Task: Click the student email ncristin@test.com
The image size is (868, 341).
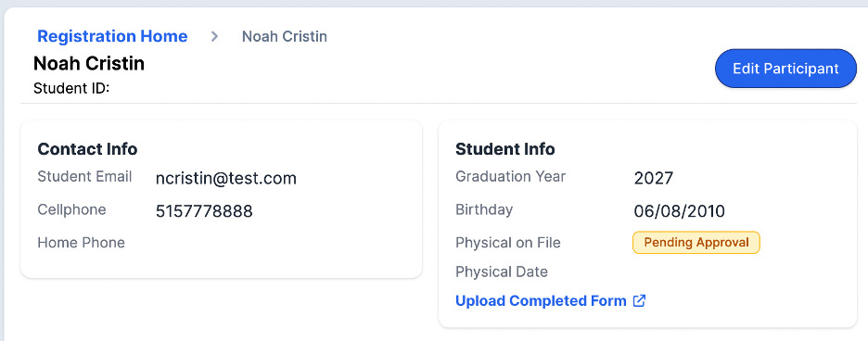Action: tap(226, 178)
